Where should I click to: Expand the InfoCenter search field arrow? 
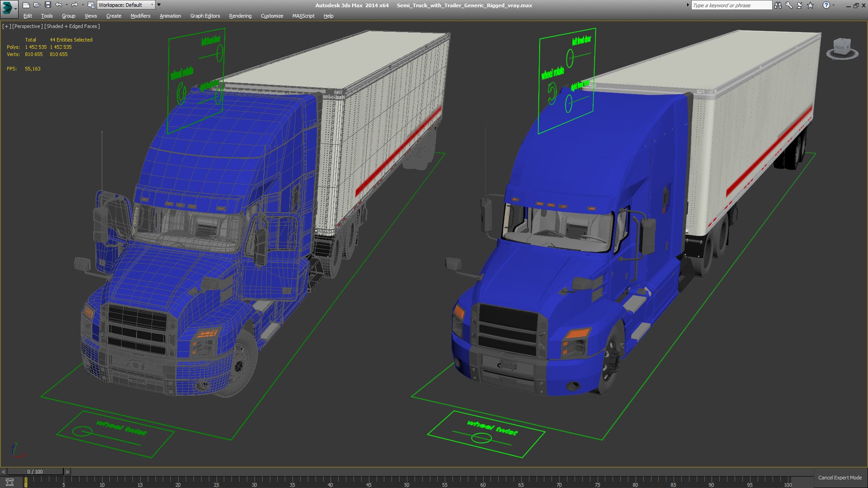tap(688, 5)
